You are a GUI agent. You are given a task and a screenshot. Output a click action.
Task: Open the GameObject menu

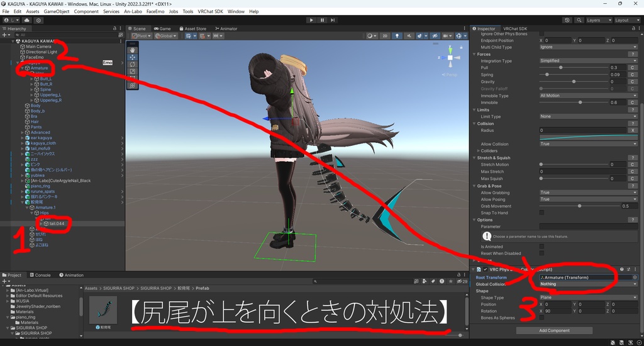pyautogui.click(x=57, y=11)
